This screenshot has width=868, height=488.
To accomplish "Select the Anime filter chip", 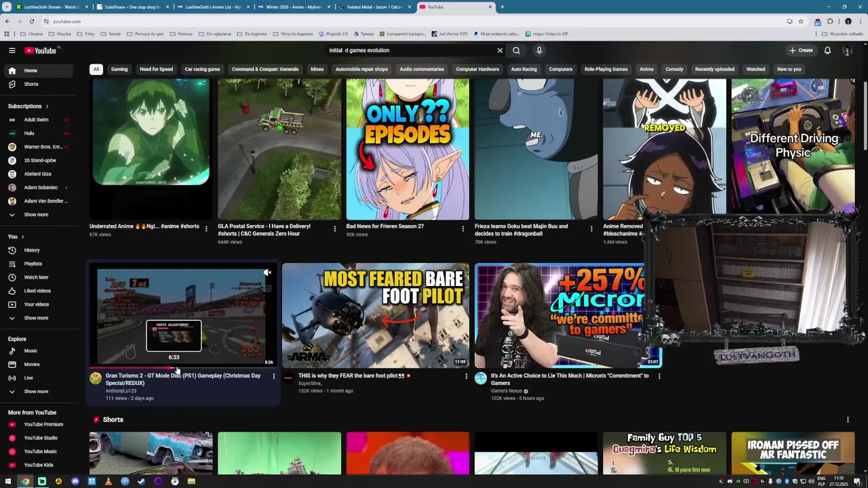I will tap(646, 69).
